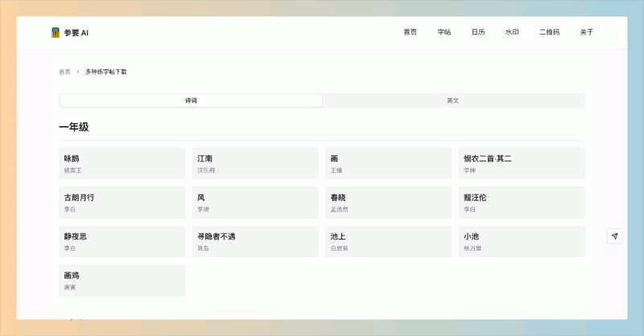
Task: Click the 首页 breadcrumb link
Action: [x=65, y=72]
